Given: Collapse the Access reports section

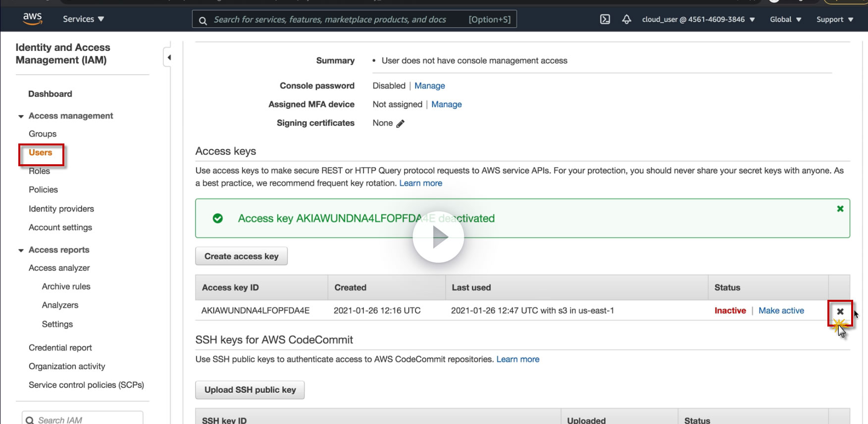Looking at the screenshot, I should (21, 250).
